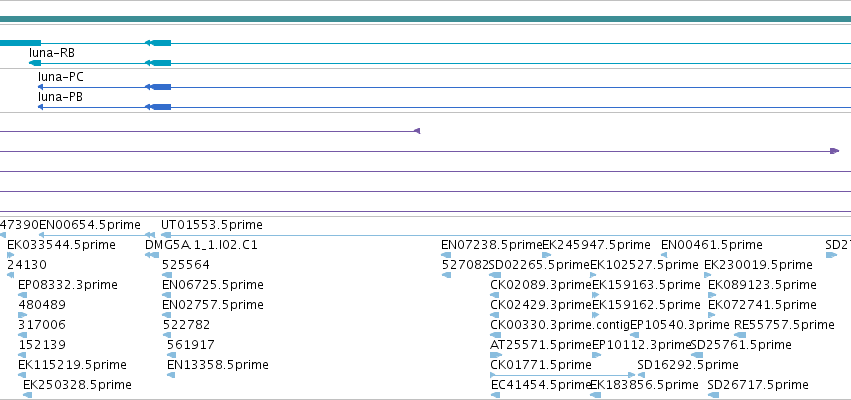Click the purple right-pointing arrowhead feature end
This screenshot has width=851, height=400.
coord(835,151)
